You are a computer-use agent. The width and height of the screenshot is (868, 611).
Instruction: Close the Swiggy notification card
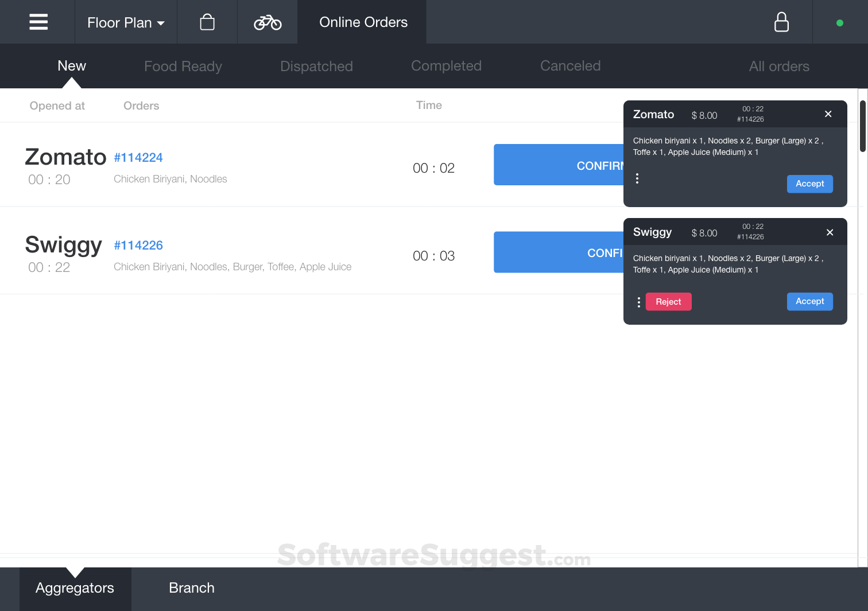click(x=830, y=232)
